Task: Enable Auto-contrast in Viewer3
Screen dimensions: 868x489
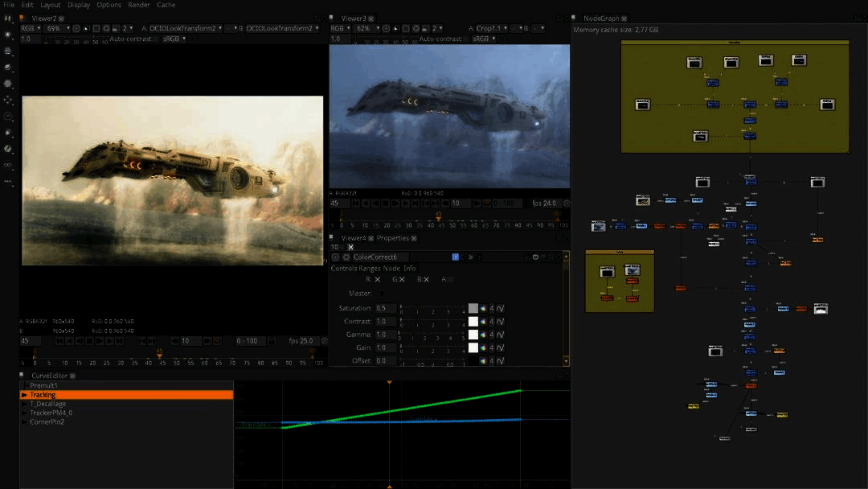Action: tap(466, 39)
